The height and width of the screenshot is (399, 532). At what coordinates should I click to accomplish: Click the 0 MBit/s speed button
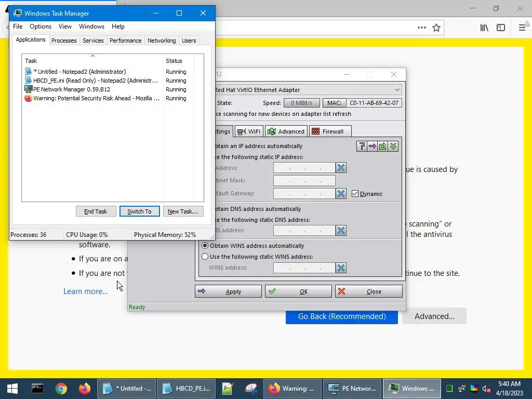pos(302,103)
